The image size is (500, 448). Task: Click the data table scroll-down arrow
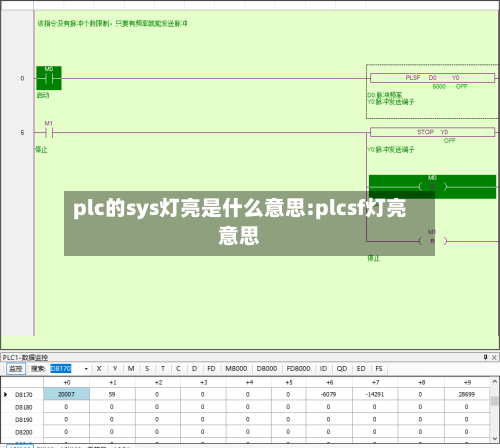pos(495,438)
